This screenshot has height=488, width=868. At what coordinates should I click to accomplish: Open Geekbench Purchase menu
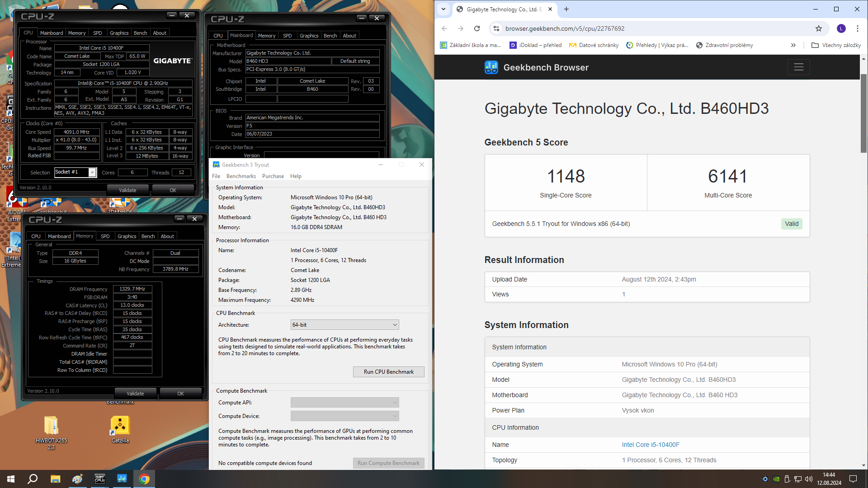point(273,176)
